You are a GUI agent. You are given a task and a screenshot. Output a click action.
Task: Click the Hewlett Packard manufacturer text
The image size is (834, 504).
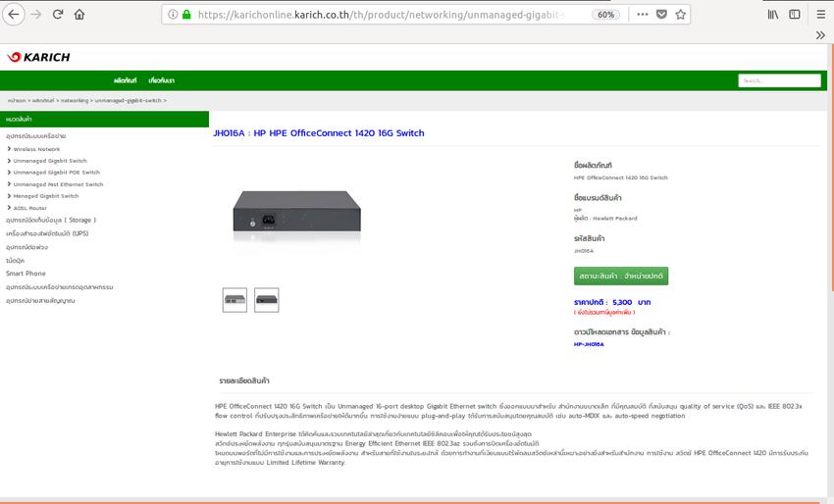point(605,219)
